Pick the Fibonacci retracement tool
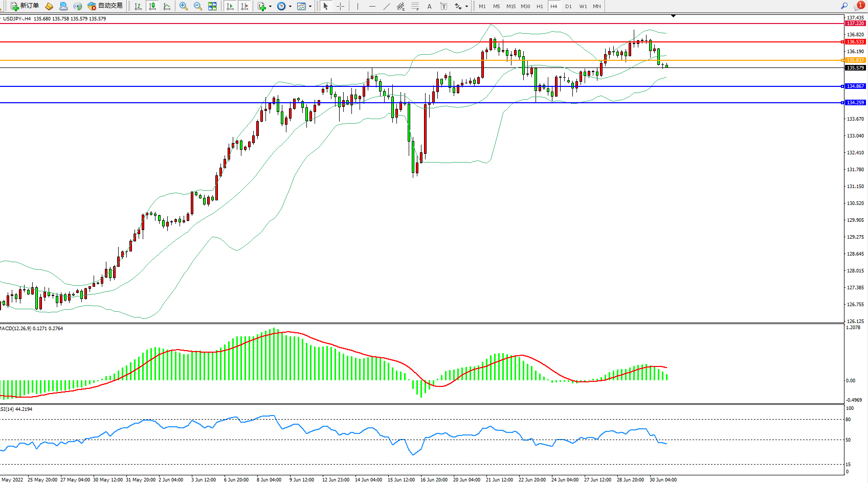 click(415, 6)
